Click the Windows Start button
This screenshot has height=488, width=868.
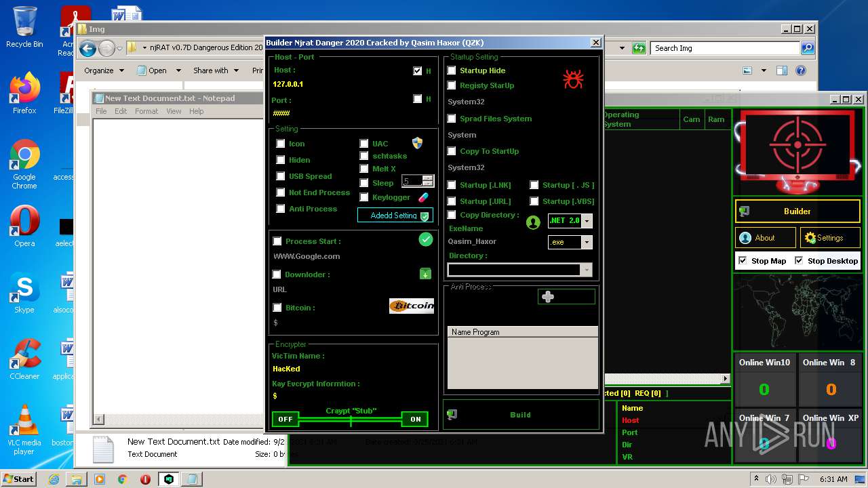pyautogui.click(x=18, y=479)
